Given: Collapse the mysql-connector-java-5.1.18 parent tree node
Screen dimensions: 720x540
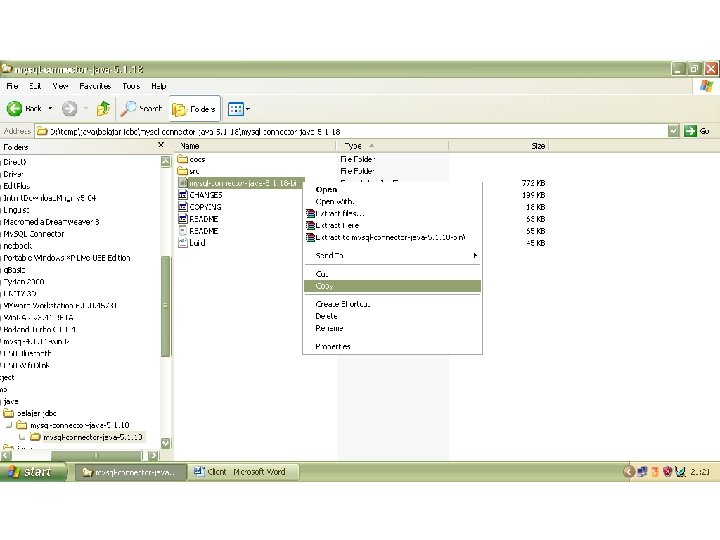Looking at the screenshot, I should pos(9,425).
